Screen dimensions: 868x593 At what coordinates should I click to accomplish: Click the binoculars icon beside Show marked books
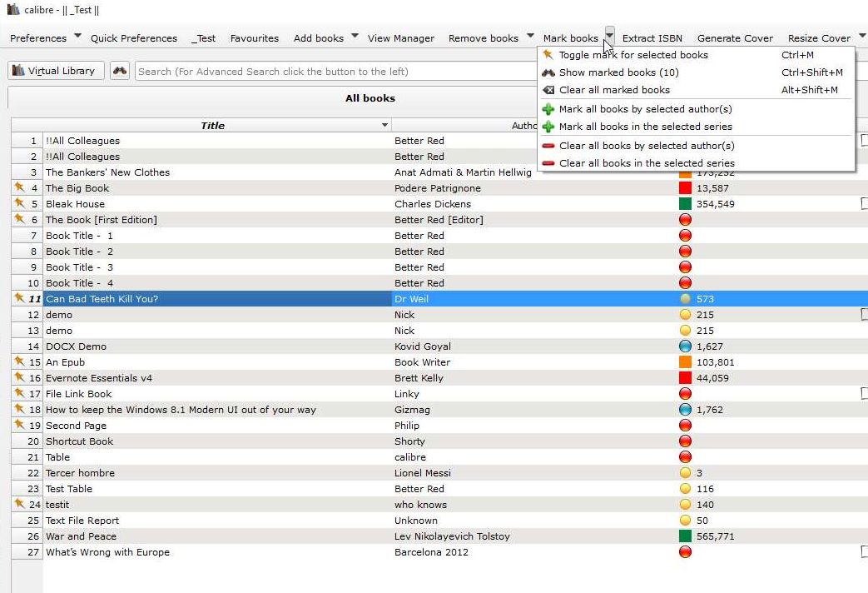[x=548, y=72]
